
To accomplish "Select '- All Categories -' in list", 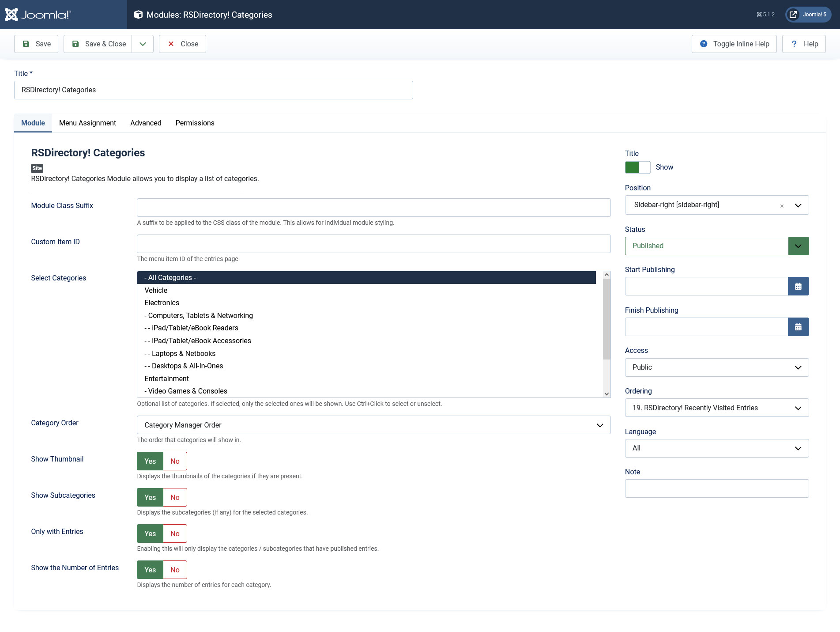I will pyautogui.click(x=366, y=277).
